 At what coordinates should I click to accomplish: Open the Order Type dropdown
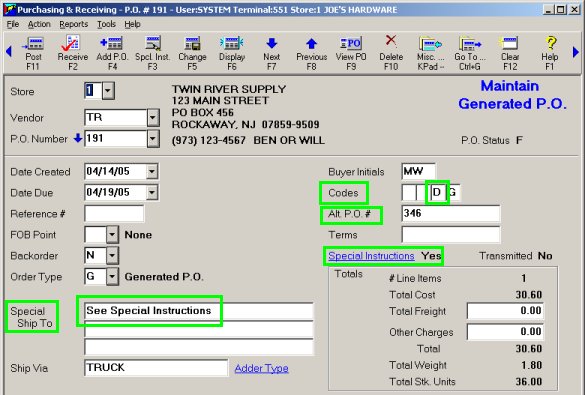[x=112, y=277]
